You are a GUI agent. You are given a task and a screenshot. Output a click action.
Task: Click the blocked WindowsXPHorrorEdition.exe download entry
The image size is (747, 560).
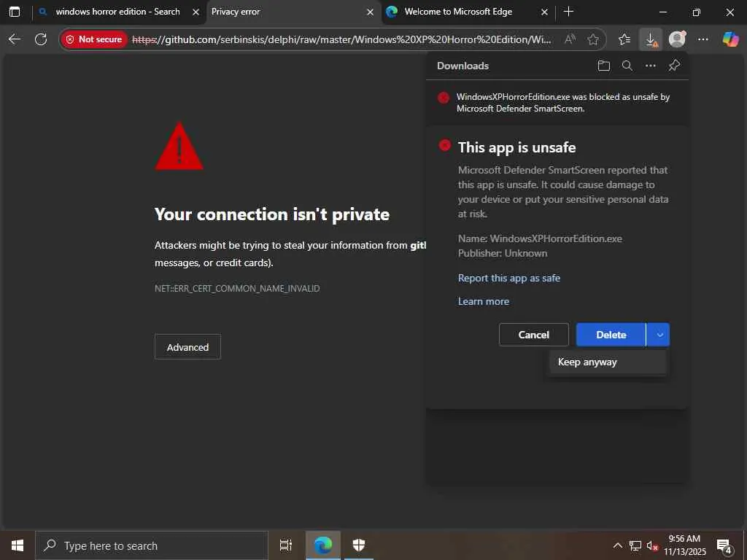point(557,103)
